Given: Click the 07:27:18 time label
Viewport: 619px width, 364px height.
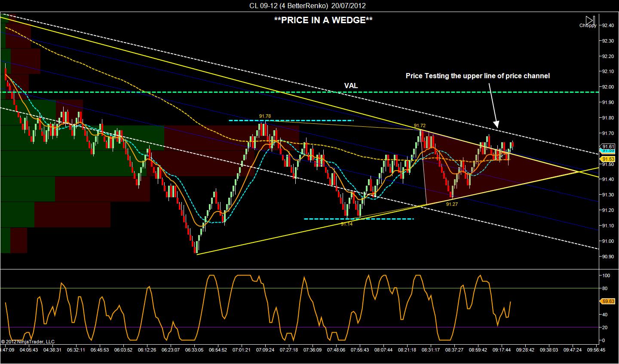Looking at the screenshot, I should click(x=289, y=350).
